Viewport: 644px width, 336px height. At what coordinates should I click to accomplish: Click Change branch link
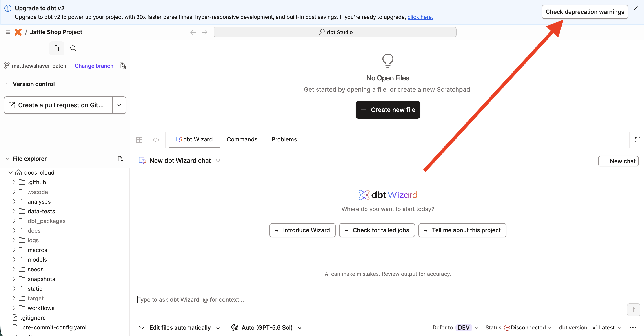coord(94,66)
